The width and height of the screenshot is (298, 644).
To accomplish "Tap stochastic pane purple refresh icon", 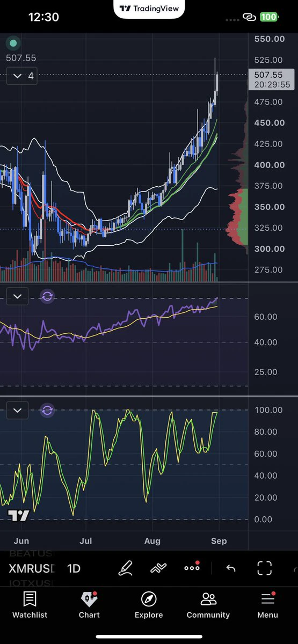I will coord(47,411).
